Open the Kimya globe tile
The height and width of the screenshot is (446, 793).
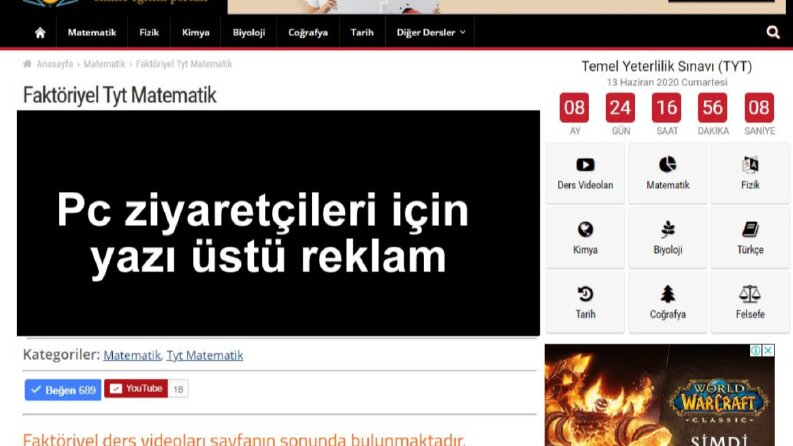coord(585,238)
